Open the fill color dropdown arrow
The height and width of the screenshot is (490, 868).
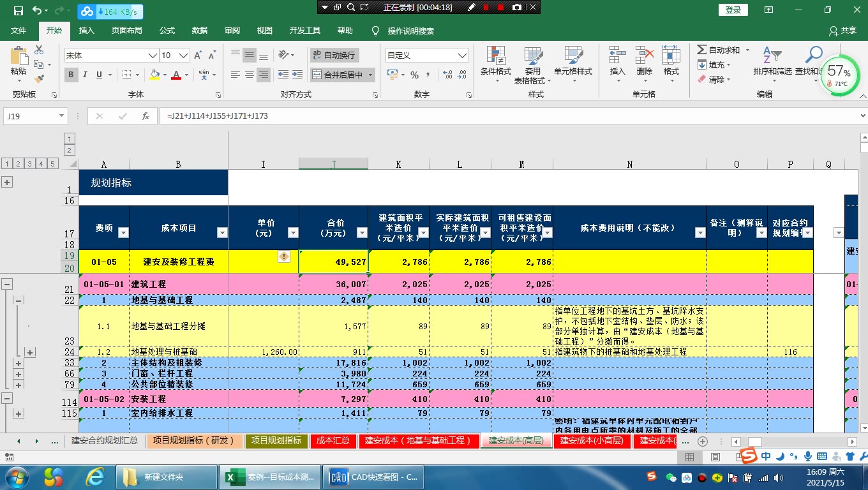click(x=163, y=75)
